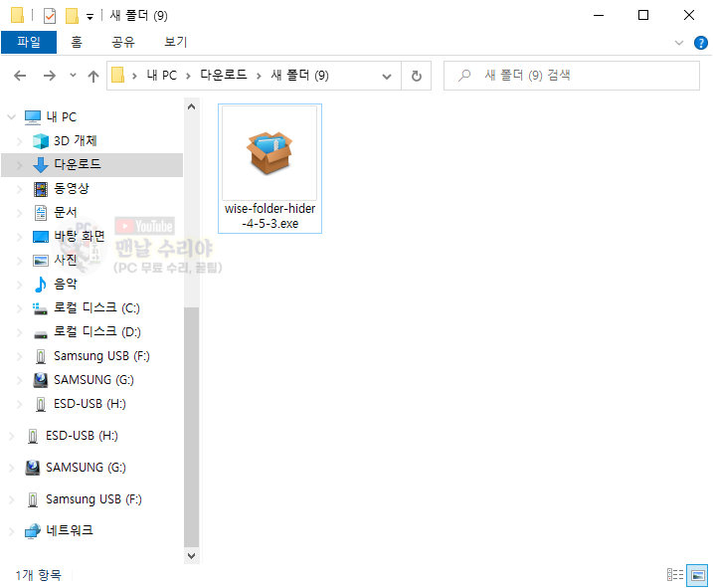Select 음악 in the navigation pane

click(x=66, y=284)
